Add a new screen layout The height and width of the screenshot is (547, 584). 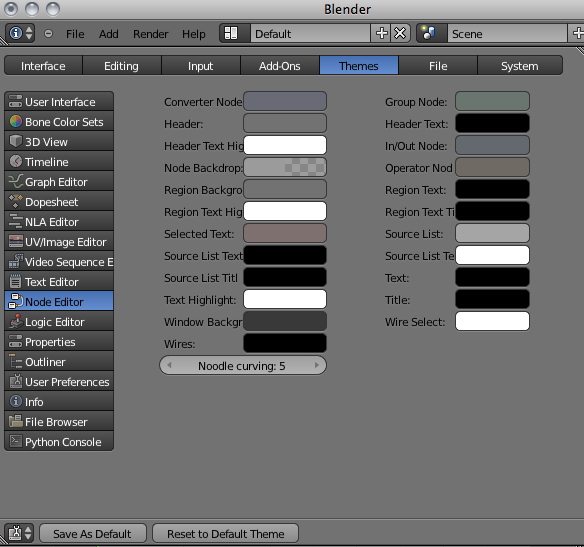381,34
